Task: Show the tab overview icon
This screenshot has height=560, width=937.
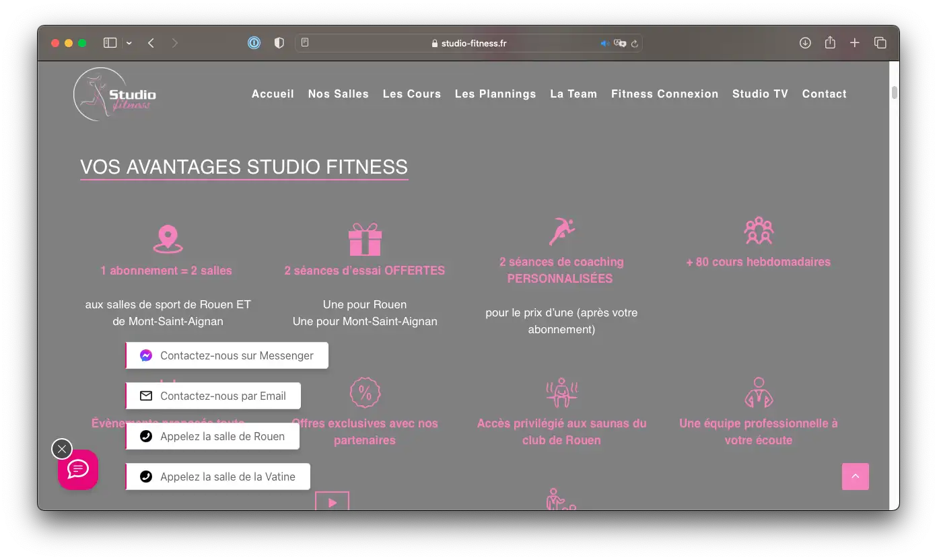Action: click(880, 43)
